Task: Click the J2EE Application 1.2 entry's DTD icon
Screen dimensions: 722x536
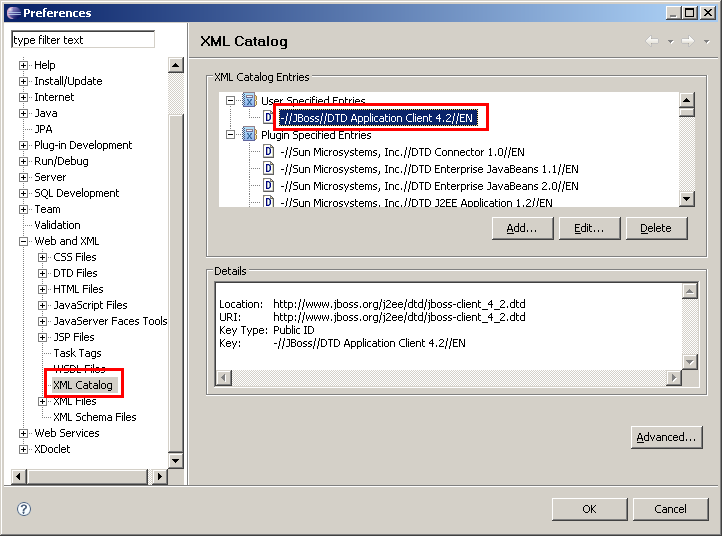Action: click(268, 201)
